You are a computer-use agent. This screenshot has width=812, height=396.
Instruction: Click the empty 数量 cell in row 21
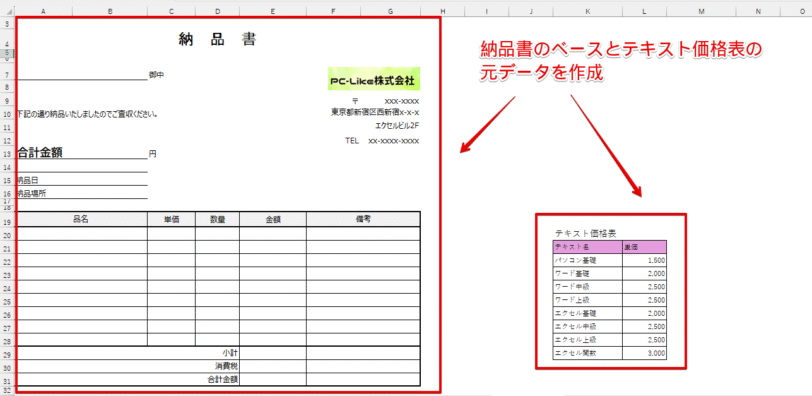point(218,247)
